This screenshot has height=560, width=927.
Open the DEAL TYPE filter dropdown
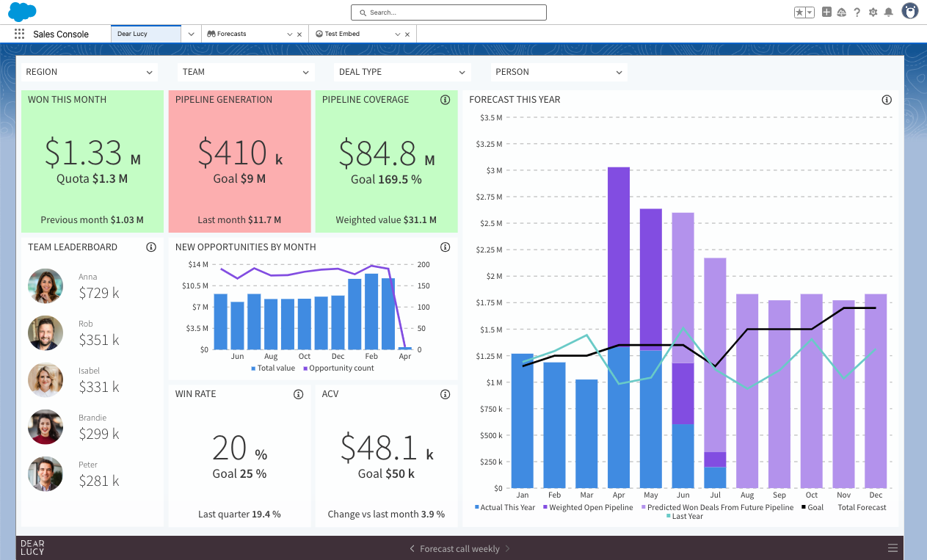[x=401, y=72]
